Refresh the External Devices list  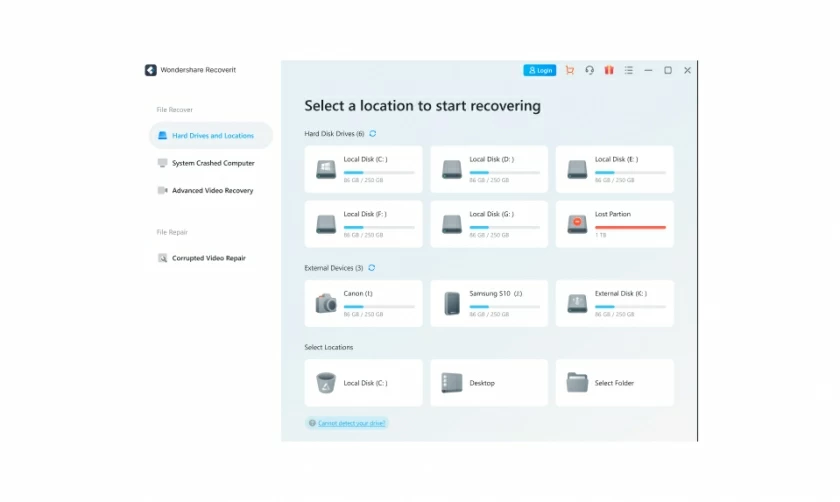coord(371,268)
